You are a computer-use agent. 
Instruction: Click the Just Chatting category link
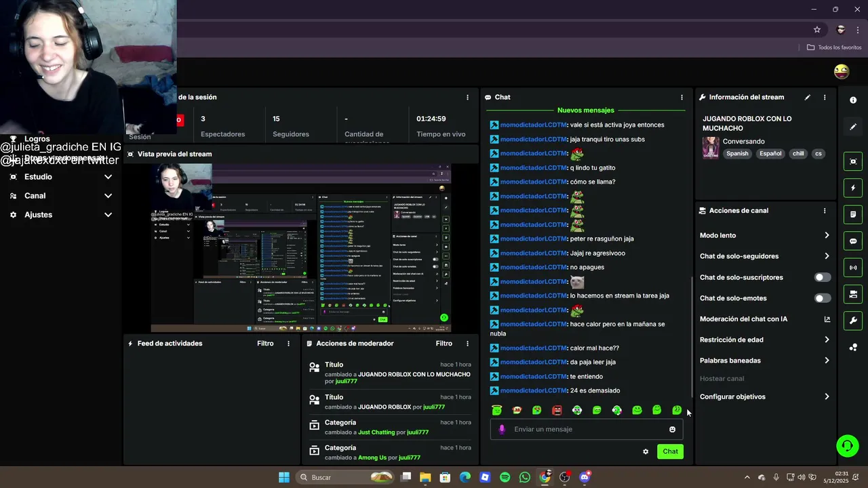coord(376,432)
